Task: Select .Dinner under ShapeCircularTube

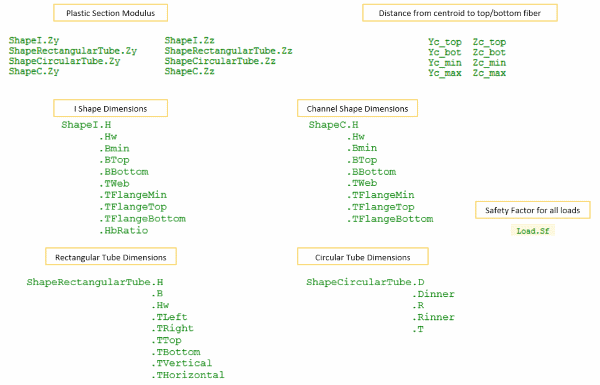Action: point(433,294)
